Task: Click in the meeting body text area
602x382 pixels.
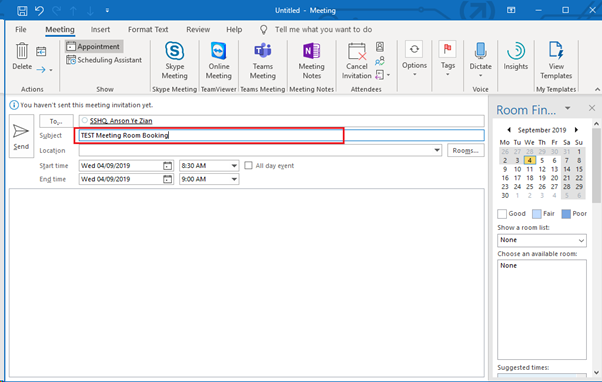Action: click(x=246, y=282)
